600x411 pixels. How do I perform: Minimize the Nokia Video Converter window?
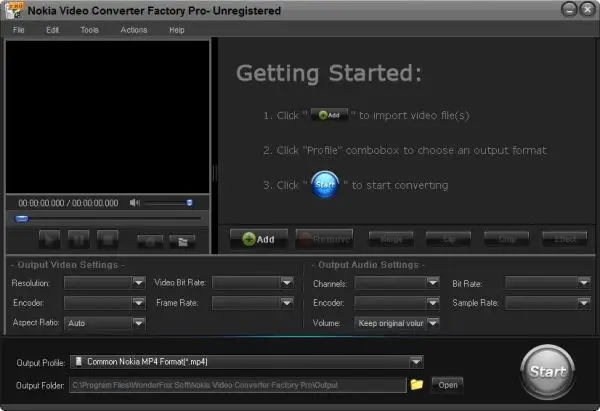[569, 9]
